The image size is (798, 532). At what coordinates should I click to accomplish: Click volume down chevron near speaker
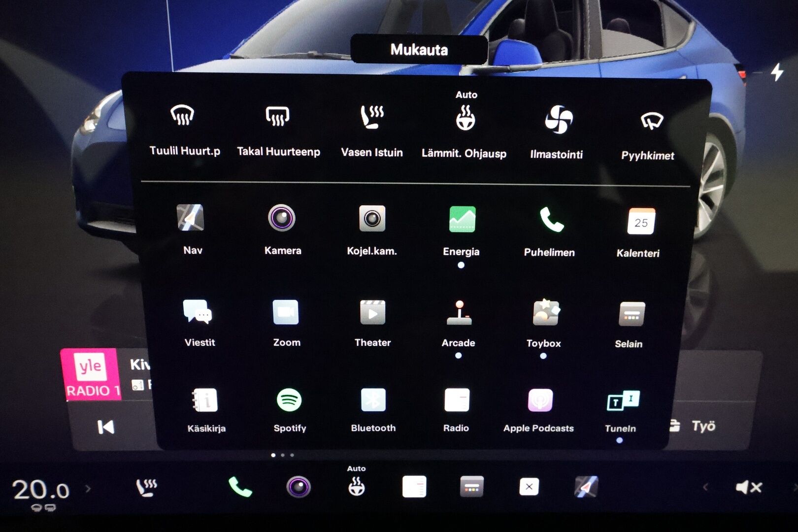point(705,488)
